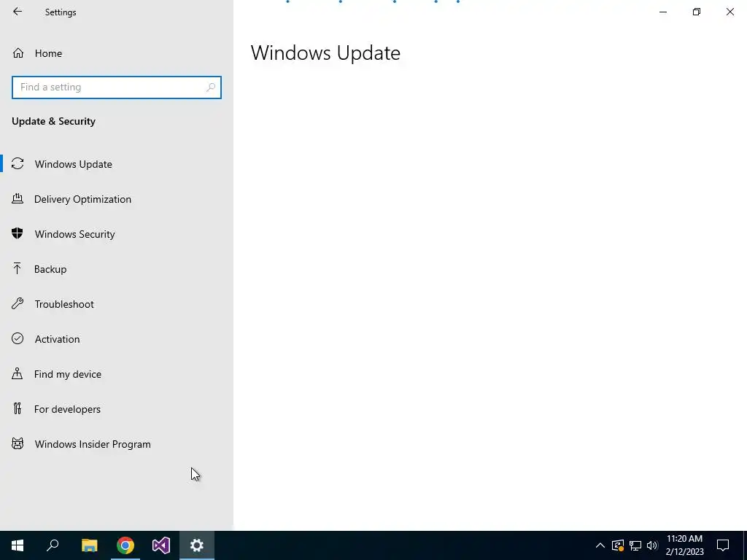Image resolution: width=747 pixels, height=560 pixels.
Task: Click the home house icon
Action: tap(18, 52)
